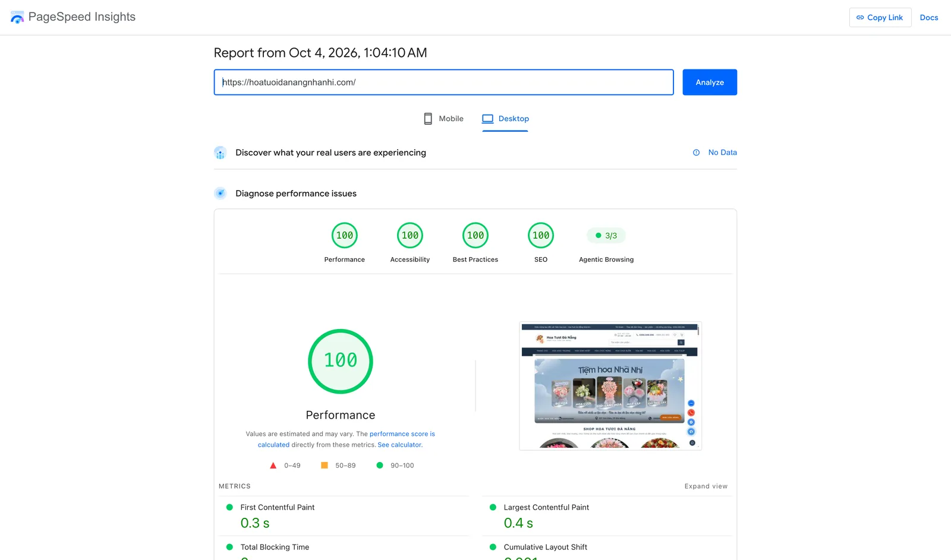Open the See calculator link
Viewport: 951px width, 560px height.
pyautogui.click(x=400, y=445)
